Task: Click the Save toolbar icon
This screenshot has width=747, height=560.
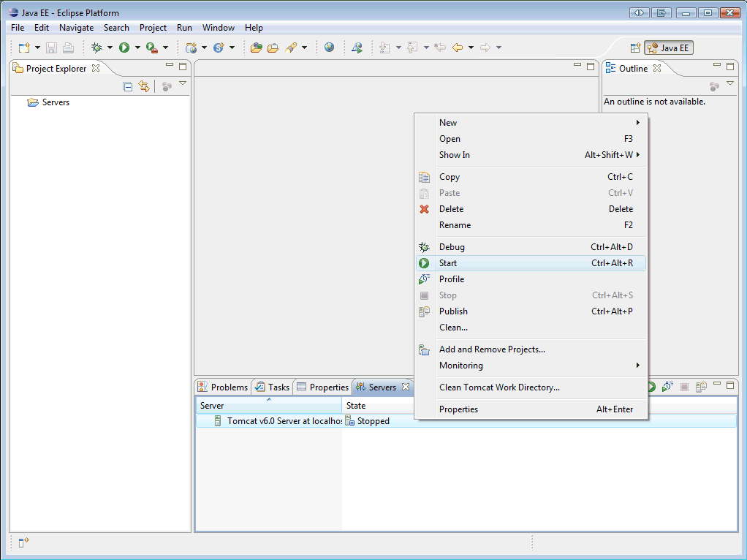Action: coord(51,48)
